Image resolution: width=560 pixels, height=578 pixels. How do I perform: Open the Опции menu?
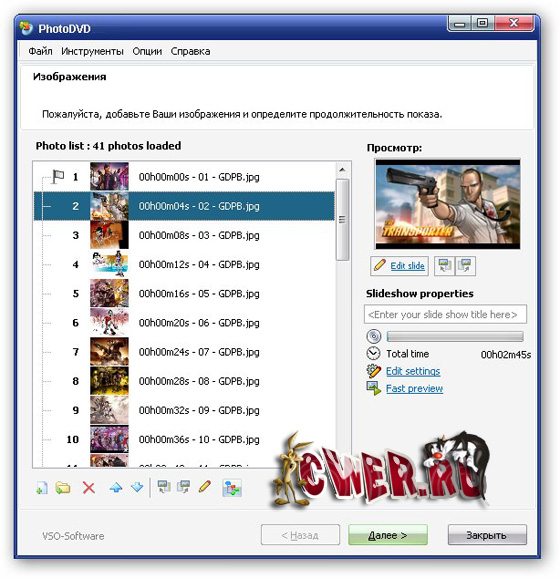147,51
